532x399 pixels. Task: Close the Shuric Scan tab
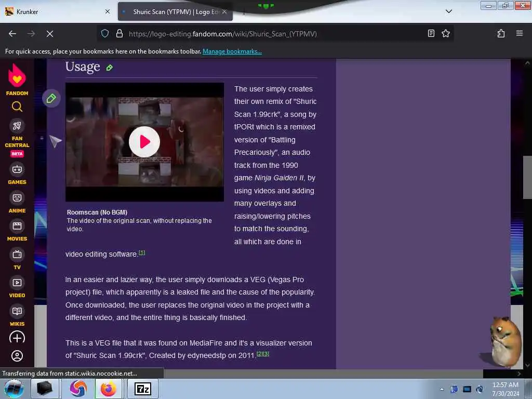224,11
